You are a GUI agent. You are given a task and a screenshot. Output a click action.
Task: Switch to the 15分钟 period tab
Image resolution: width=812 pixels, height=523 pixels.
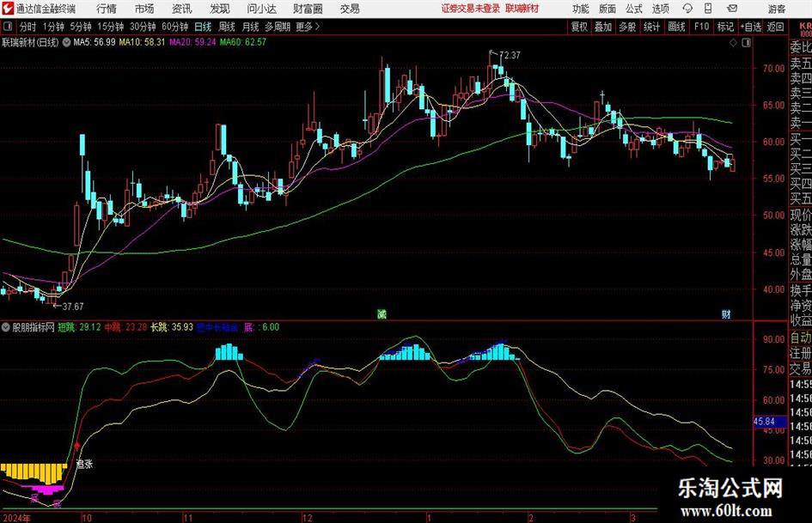111,27
